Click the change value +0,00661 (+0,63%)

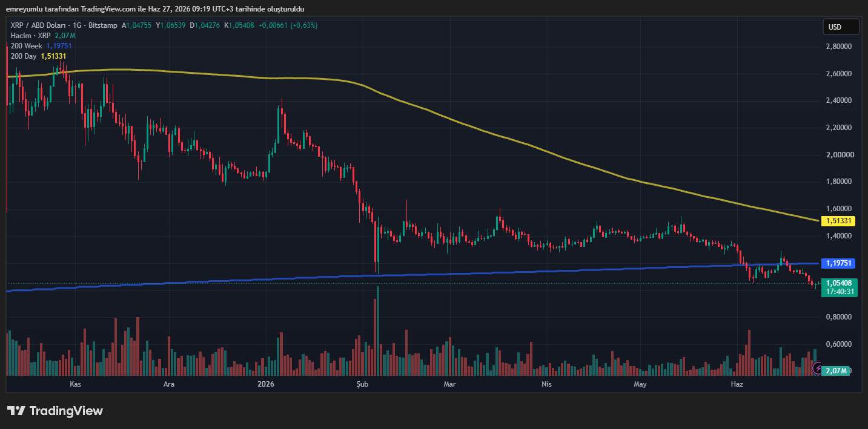click(x=288, y=25)
